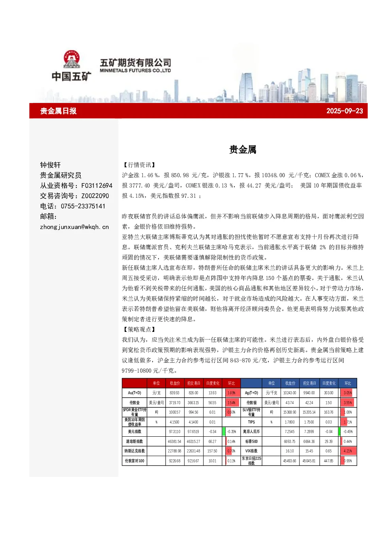
Task: Click the phone number 0755-23375141
Action: point(83,206)
